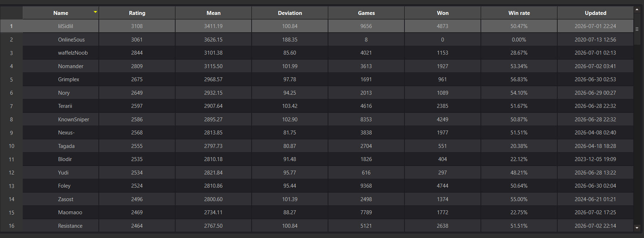Click the scrollbar down arrow
The height and width of the screenshot is (238, 644).
(x=637, y=228)
